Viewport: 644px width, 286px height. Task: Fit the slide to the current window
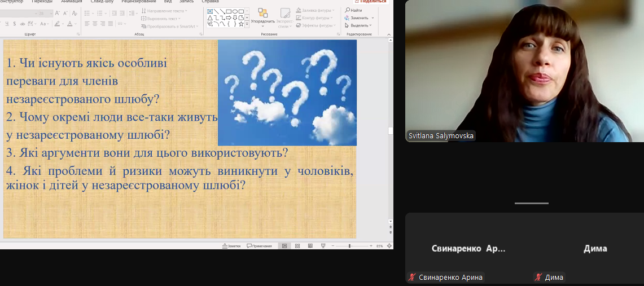(x=389, y=246)
